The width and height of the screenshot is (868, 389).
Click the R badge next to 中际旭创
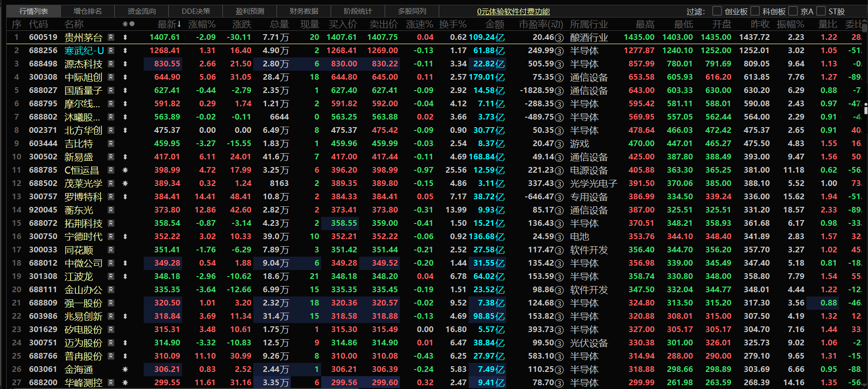pyautogui.click(x=111, y=77)
